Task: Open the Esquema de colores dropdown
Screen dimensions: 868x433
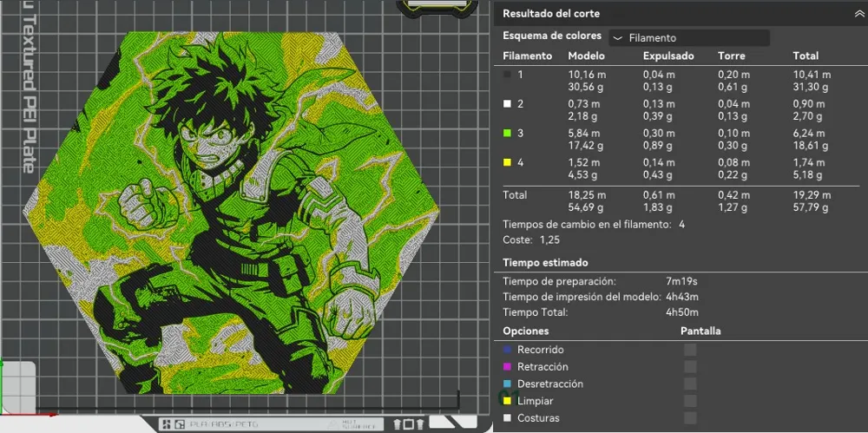Action: click(689, 38)
